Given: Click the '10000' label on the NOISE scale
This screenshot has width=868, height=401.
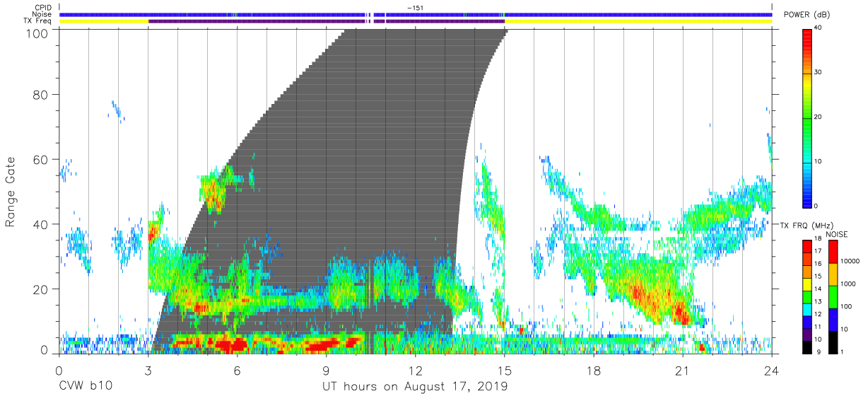Looking at the screenshot, I should [850, 262].
